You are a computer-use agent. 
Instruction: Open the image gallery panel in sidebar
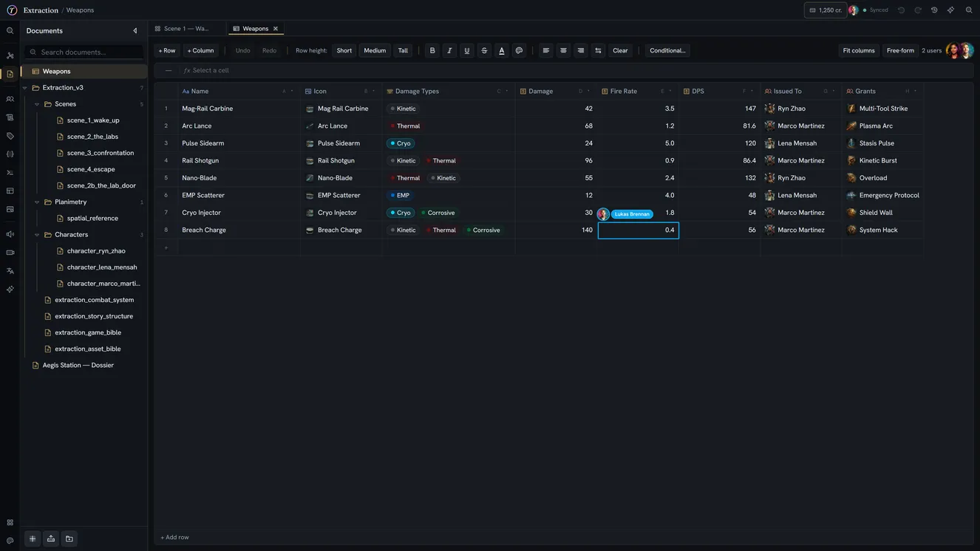(x=10, y=209)
